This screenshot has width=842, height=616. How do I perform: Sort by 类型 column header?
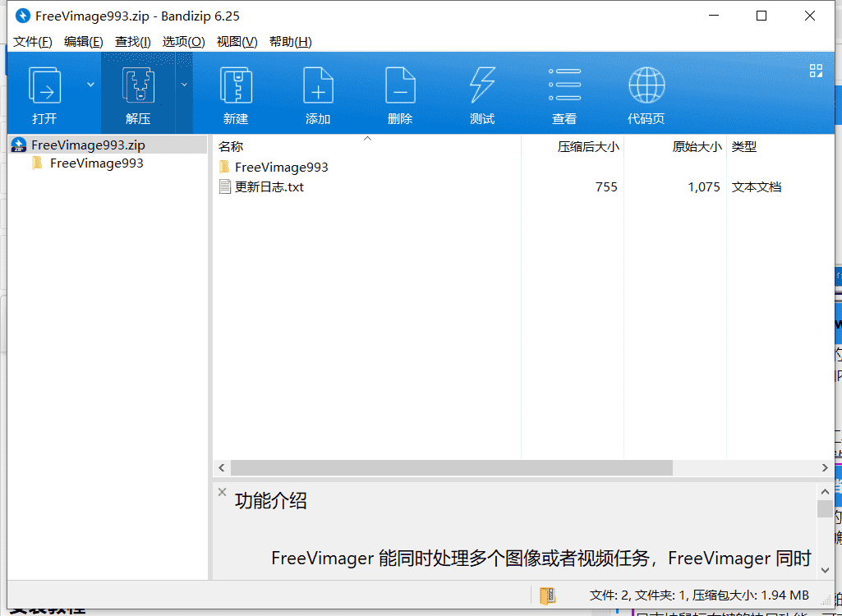744,147
